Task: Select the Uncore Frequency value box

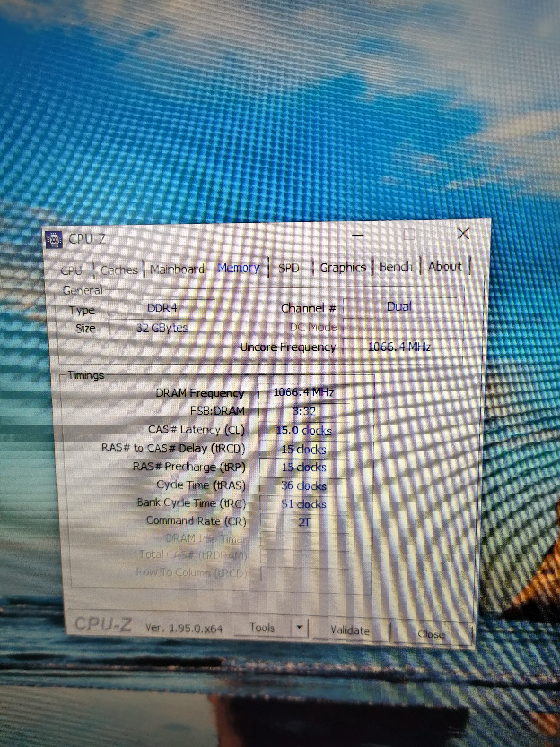Action: (399, 347)
